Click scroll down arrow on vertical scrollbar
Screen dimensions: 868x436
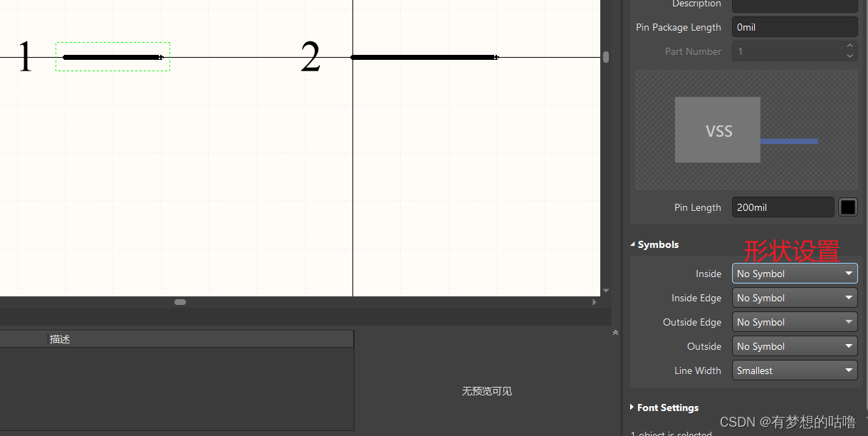pyautogui.click(x=606, y=291)
